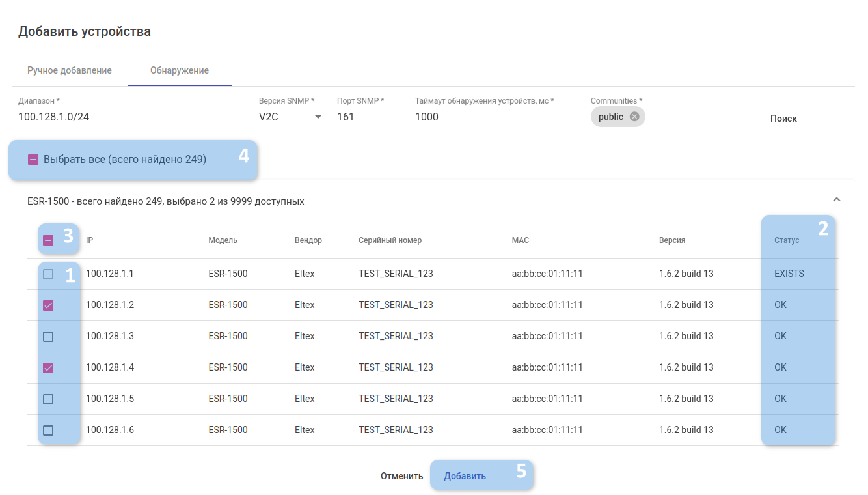Select device 100.128.1.5 checkbox

click(x=48, y=399)
